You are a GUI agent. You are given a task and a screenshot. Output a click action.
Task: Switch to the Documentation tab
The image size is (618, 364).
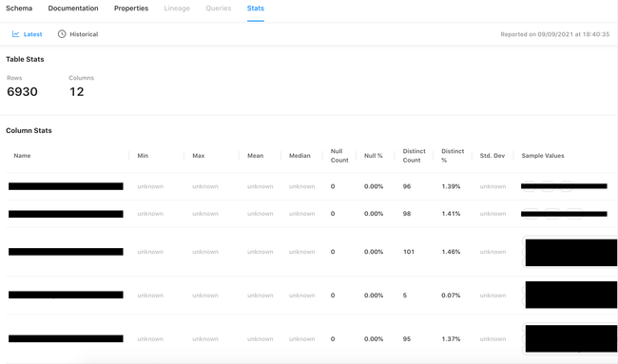click(x=73, y=9)
